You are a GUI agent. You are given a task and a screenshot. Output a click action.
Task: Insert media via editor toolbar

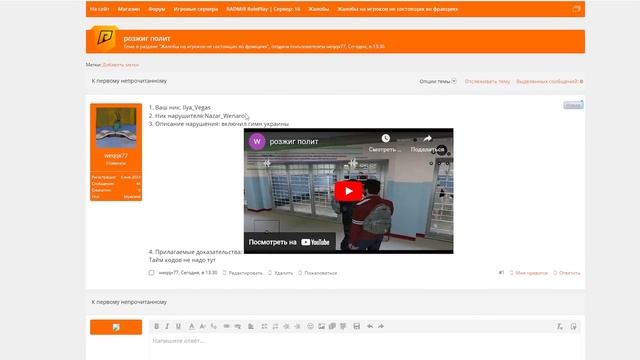tap(332, 326)
